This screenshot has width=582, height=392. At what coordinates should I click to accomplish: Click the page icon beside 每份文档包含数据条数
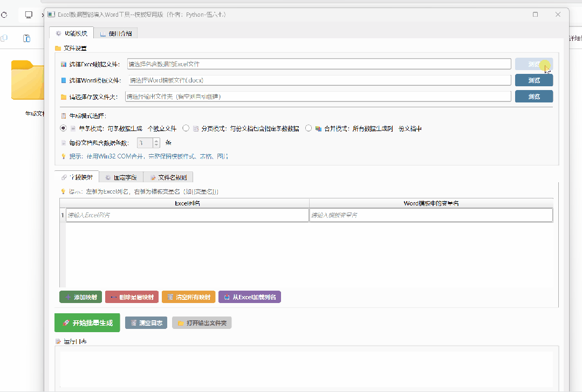(x=64, y=142)
